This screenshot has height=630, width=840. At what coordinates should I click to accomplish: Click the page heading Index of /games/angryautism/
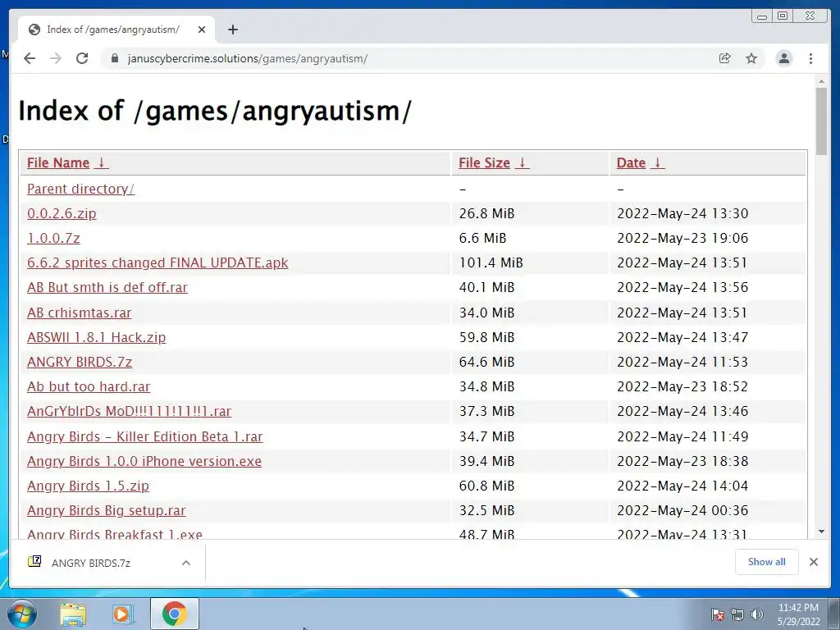tap(215, 111)
